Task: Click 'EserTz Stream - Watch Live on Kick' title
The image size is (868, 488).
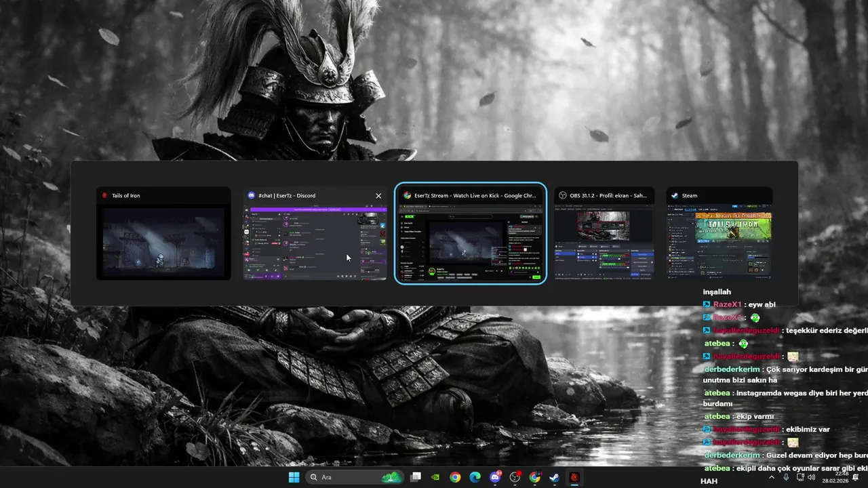Action: 475,195
